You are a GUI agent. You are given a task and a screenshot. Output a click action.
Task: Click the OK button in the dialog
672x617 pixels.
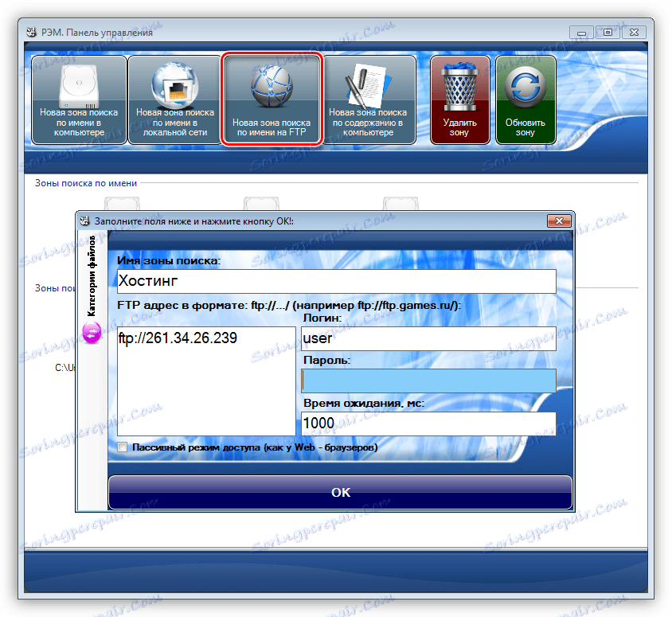340,492
